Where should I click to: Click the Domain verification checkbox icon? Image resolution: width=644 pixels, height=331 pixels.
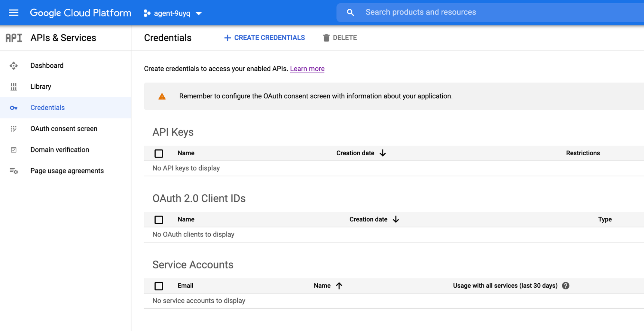(x=14, y=150)
